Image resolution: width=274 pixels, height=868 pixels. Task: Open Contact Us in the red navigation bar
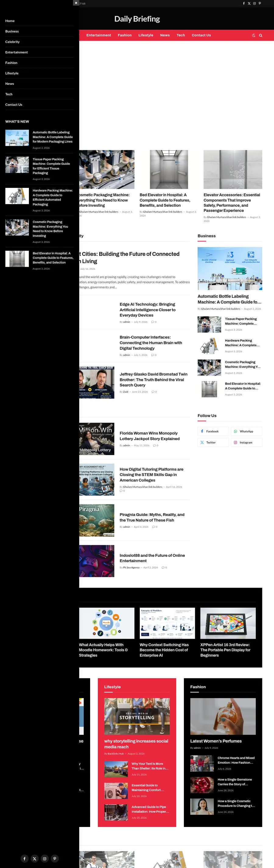point(201,35)
